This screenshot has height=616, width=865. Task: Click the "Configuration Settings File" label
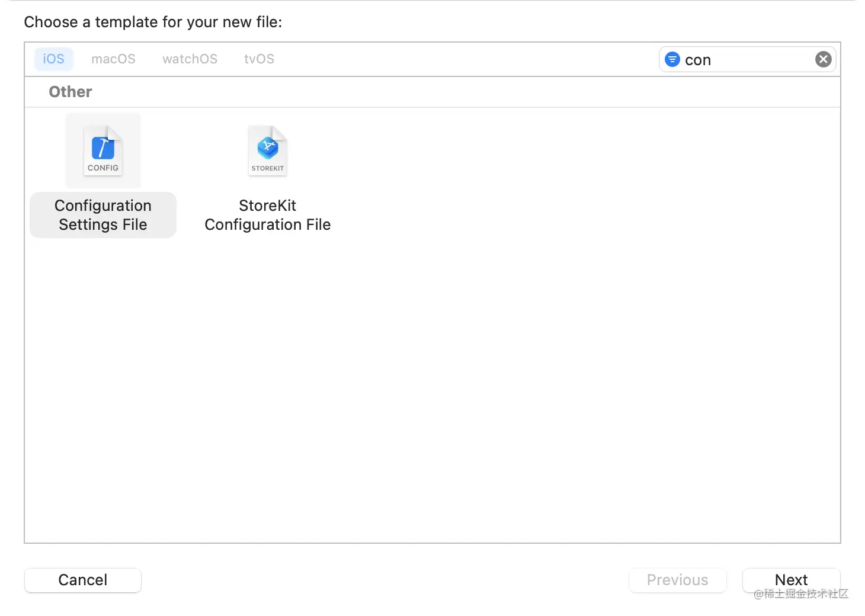pyautogui.click(x=103, y=215)
